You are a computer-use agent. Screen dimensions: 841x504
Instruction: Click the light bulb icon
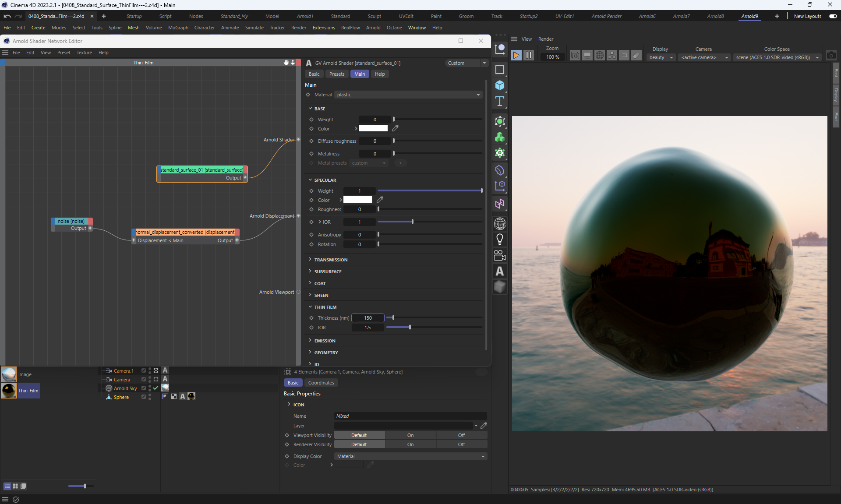[x=500, y=239]
